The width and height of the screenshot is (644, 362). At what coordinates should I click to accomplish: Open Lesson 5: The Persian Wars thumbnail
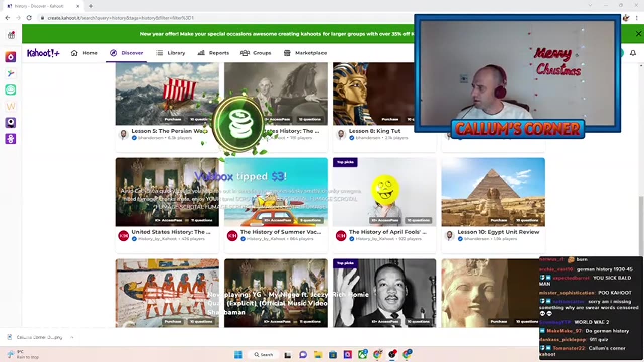point(167,94)
